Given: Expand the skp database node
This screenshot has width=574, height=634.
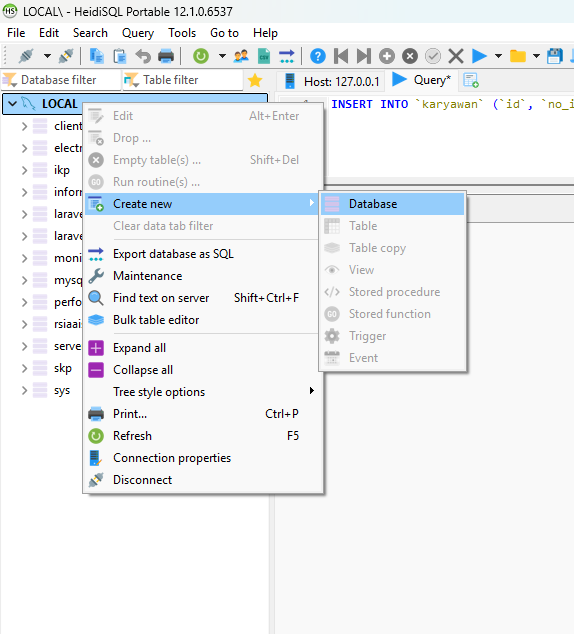Looking at the screenshot, I should 24,368.
